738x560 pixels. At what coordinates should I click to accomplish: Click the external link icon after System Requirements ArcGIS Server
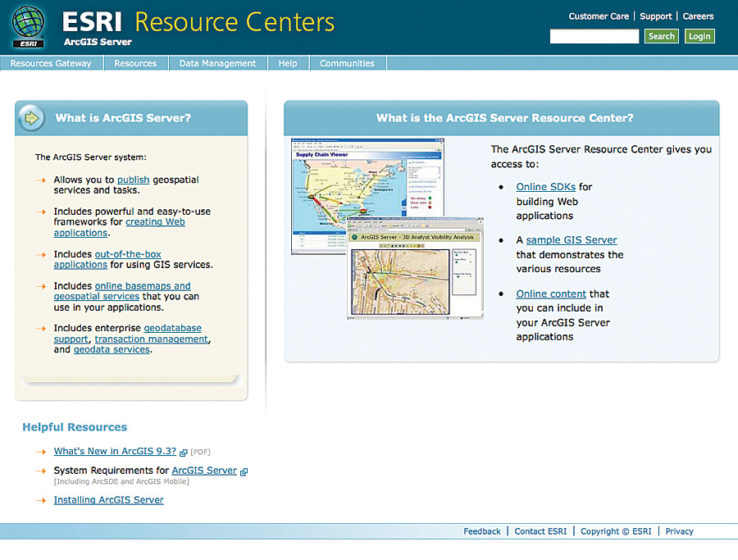244,471
